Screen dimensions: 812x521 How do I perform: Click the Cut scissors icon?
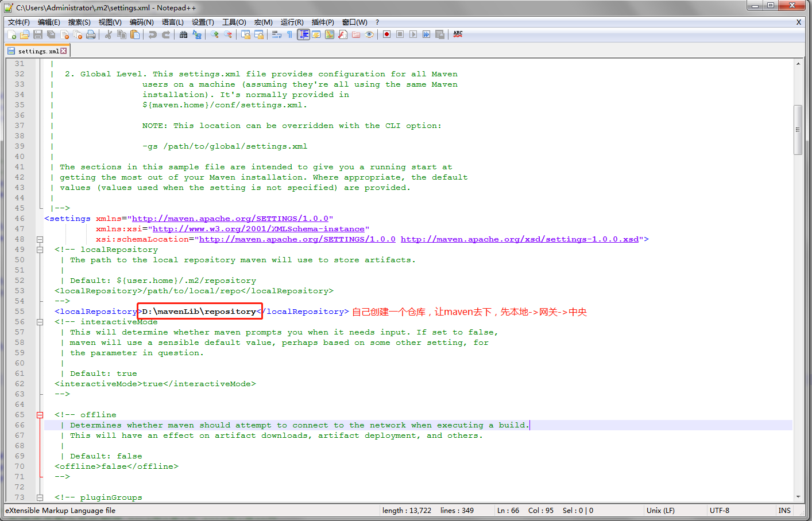point(108,34)
